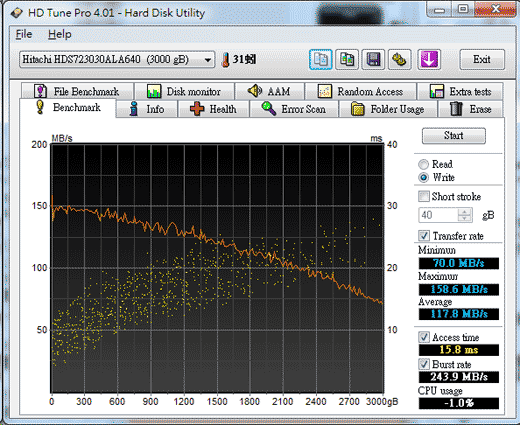The image size is (520, 425).
Task: Minimize the HD Tune Pro window
Action: [x=439, y=9]
